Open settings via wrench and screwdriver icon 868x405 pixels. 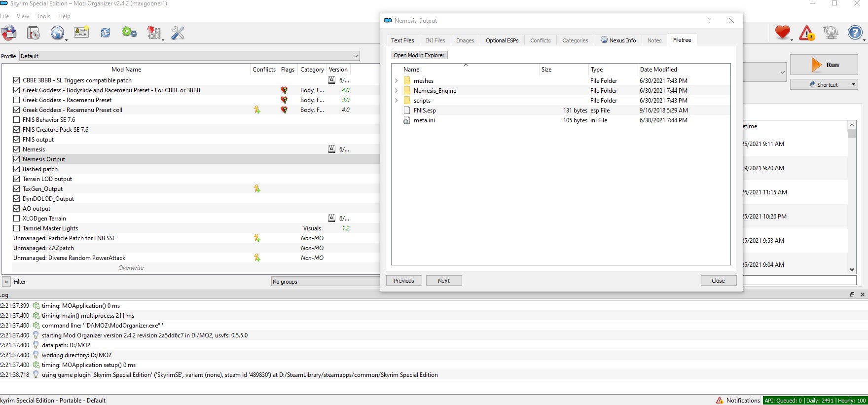[178, 33]
